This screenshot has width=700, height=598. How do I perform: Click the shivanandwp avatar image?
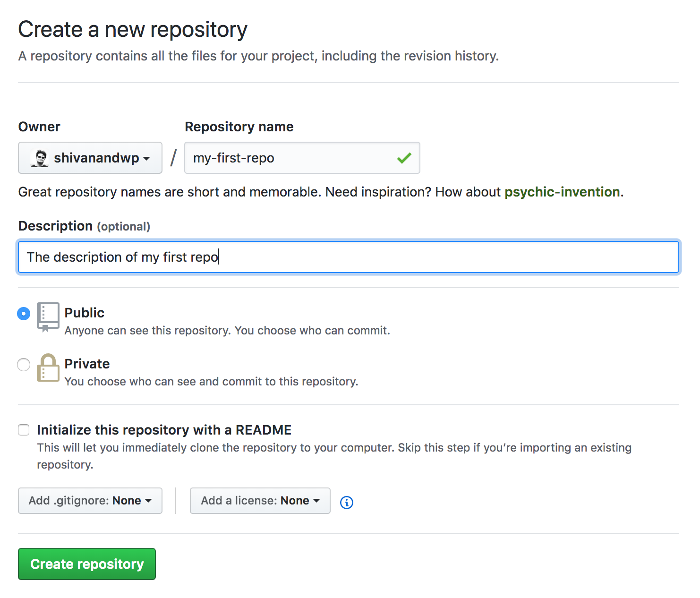click(39, 158)
